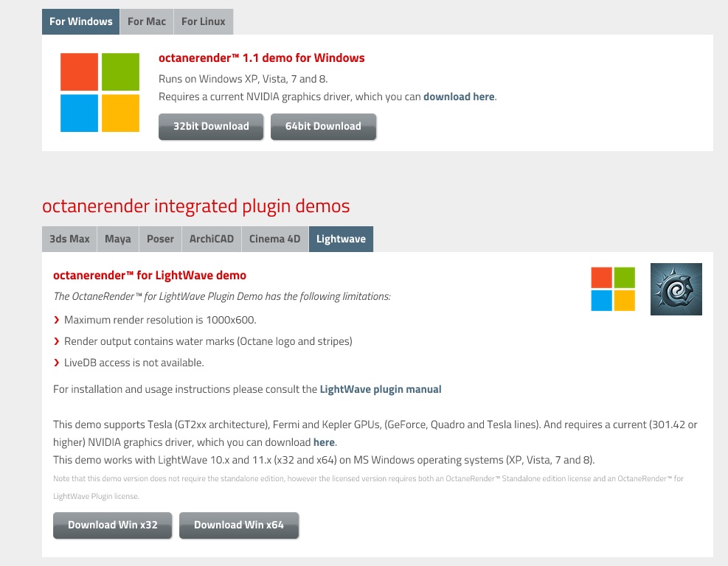
Task: Click the Download Win x64 button
Action: click(x=239, y=525)
